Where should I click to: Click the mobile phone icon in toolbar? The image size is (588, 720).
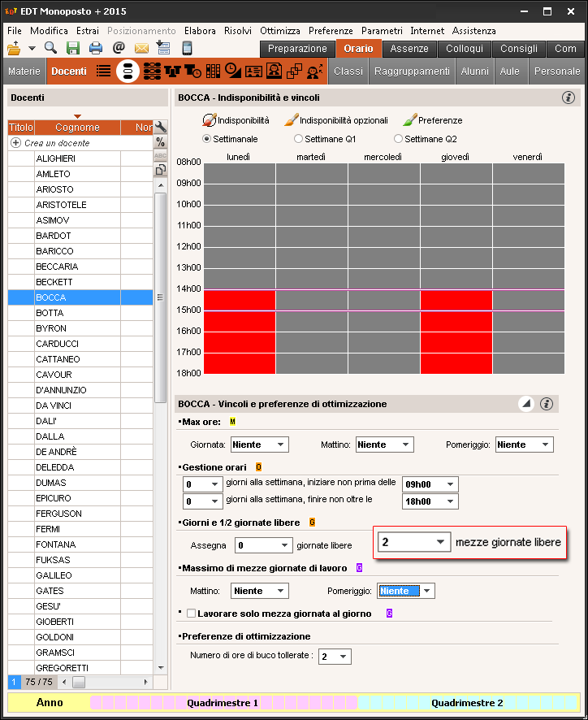(187, 48)
